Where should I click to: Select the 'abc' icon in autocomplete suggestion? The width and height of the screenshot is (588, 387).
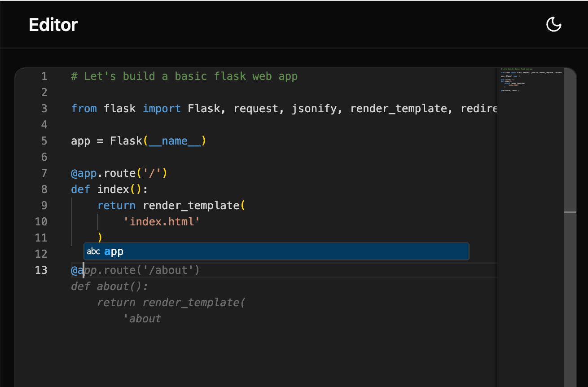[x=93, y=251]
